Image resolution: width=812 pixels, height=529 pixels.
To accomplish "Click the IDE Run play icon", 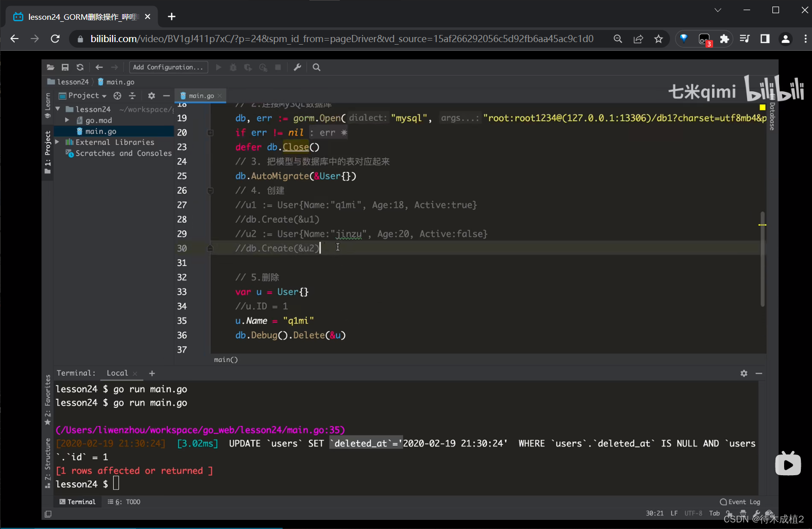I will pos(219,67).
